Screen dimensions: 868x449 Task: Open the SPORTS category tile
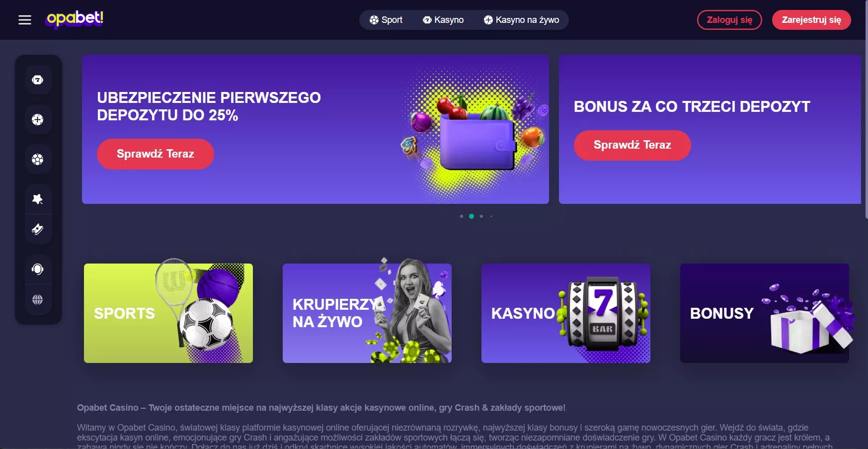pos(168,313)
